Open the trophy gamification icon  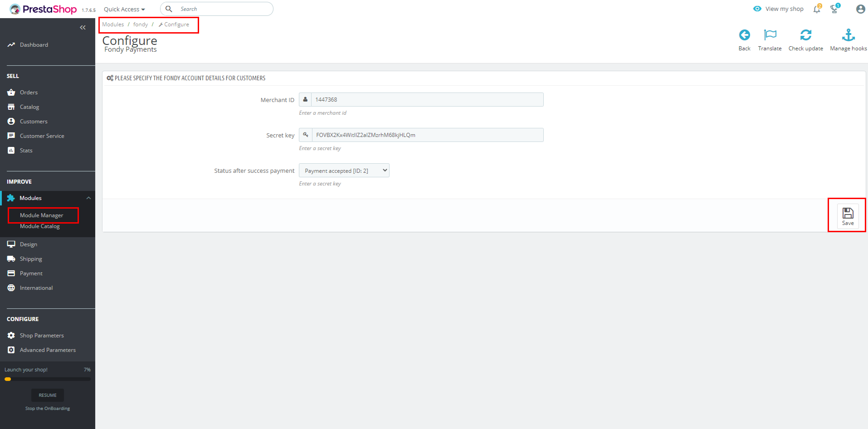(835, 9)
